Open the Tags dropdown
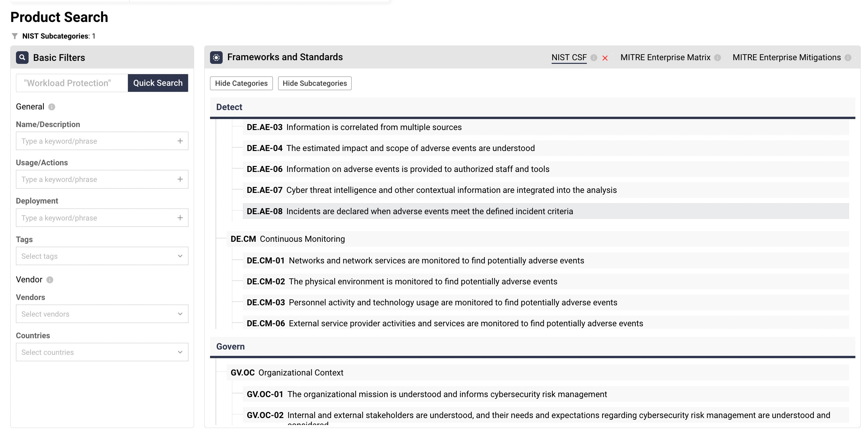The height and width of the screenshot is (437, 868). (102, 256)
